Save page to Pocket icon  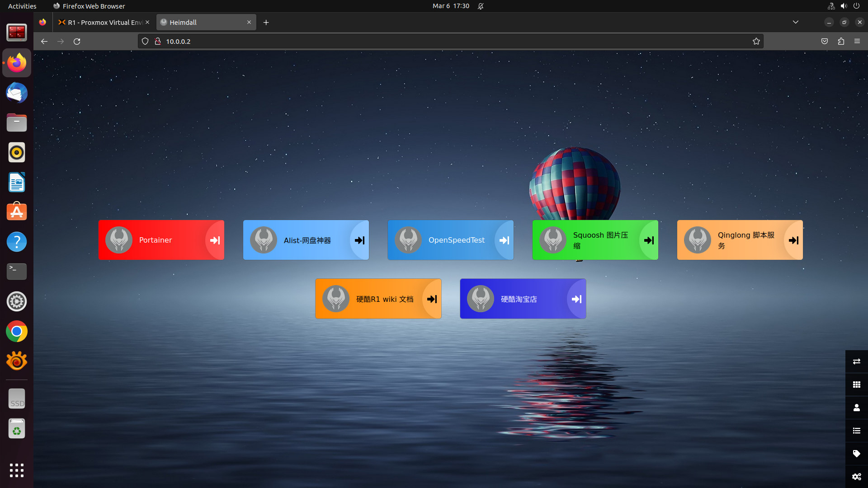coord(825,41)
